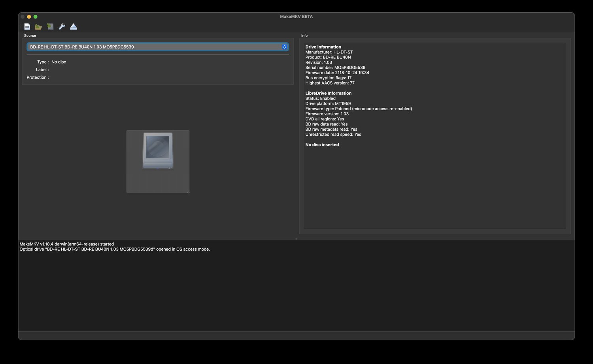Click the Backup disc toolbar icon
The height and width of the screenshot is (364, 593).
pos(50,26)
